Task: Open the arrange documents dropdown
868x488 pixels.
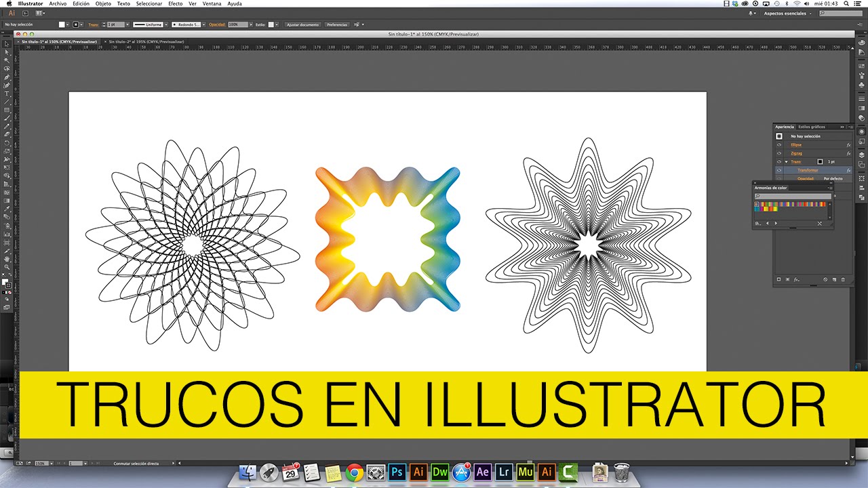Action: click(40, 13)
